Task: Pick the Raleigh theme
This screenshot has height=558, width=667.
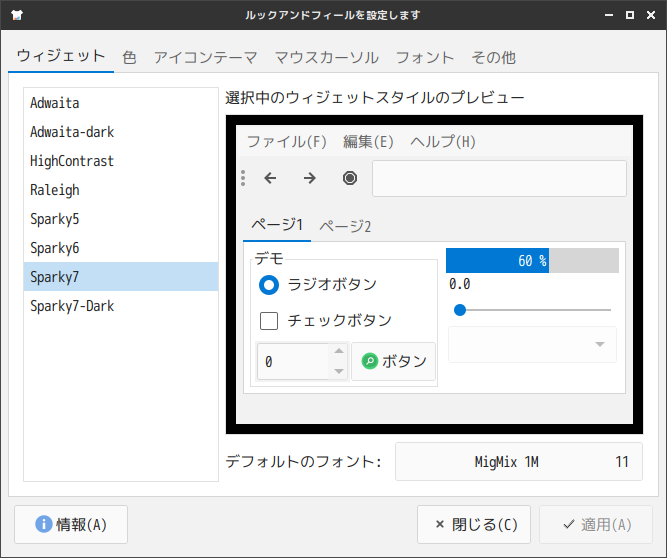Action: click(x=121, y=190)
